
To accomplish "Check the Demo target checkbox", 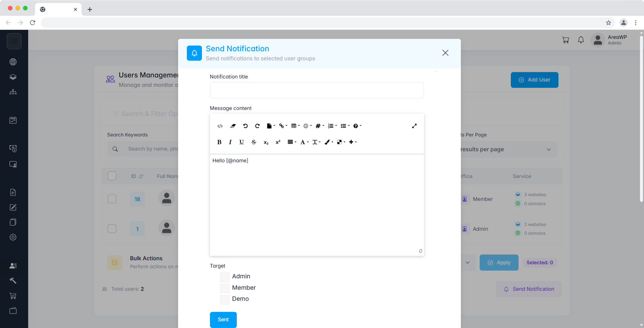I will click(224, 299).
